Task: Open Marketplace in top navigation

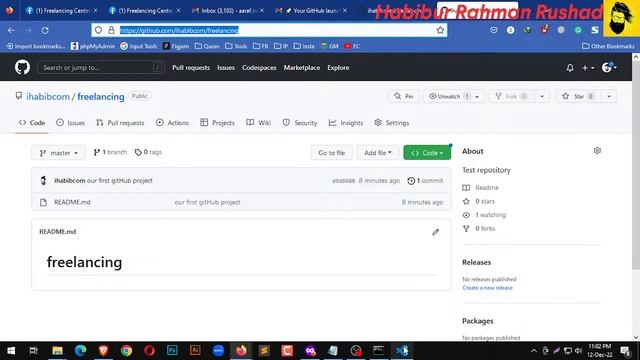Action: pos(302,68)
